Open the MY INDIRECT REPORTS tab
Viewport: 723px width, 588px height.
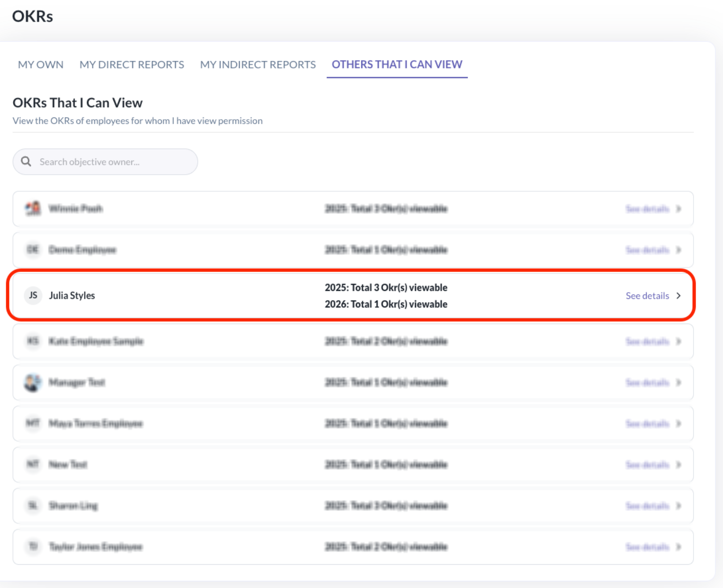(258, 65)
